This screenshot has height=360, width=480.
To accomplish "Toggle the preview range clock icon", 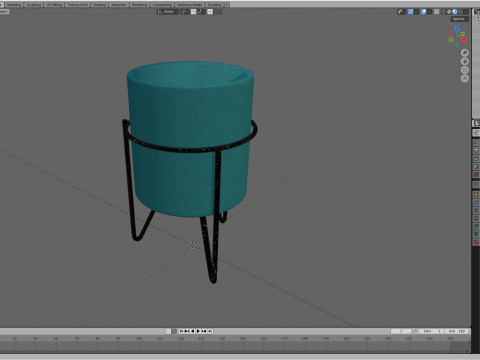I will 415,331.
